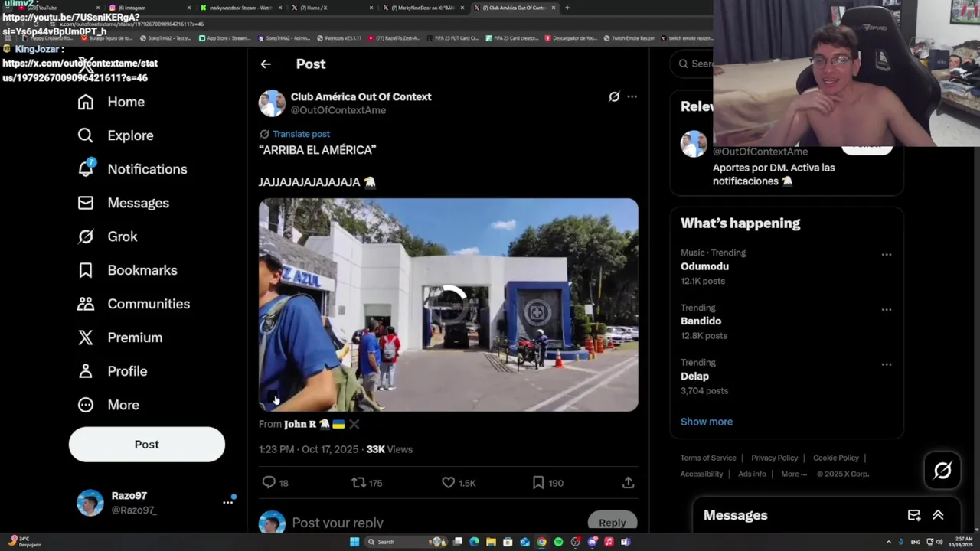980x551 pixels.
Task: Click floating Grok button at bottom right
Action: pyautogui.click(x=942, y=471)
